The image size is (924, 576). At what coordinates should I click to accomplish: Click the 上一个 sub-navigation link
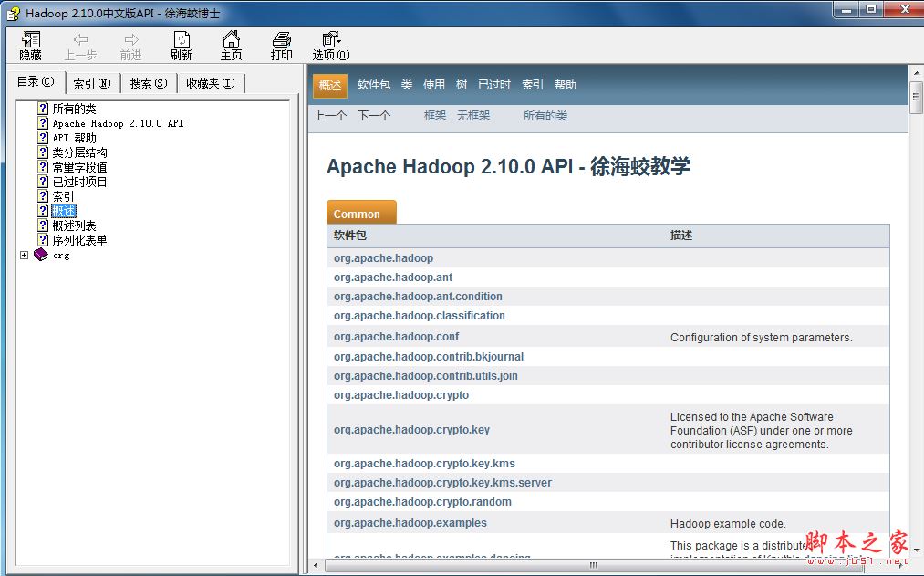330,116
